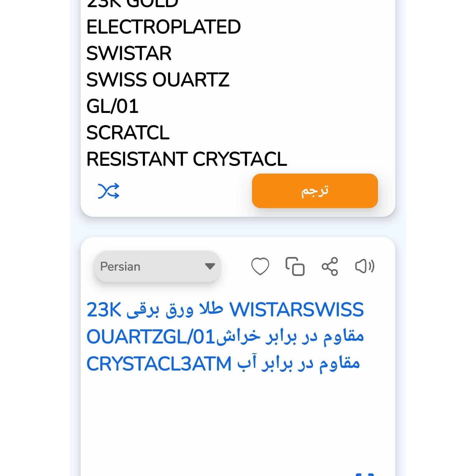The image size is (476, 476).
Task: Open the Persian language dropdown
Action: coord(157,267)
